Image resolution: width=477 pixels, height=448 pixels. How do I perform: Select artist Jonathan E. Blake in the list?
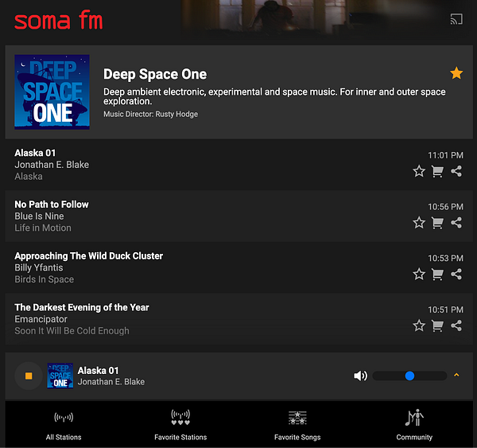52,165
